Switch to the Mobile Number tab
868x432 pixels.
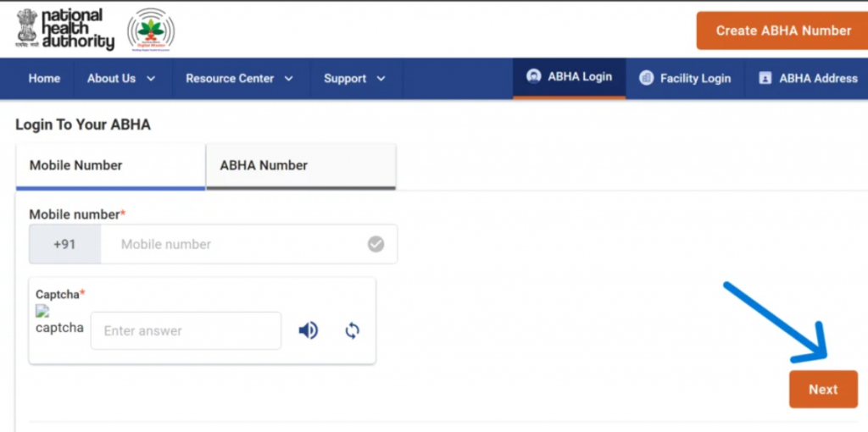click(111, 166)
